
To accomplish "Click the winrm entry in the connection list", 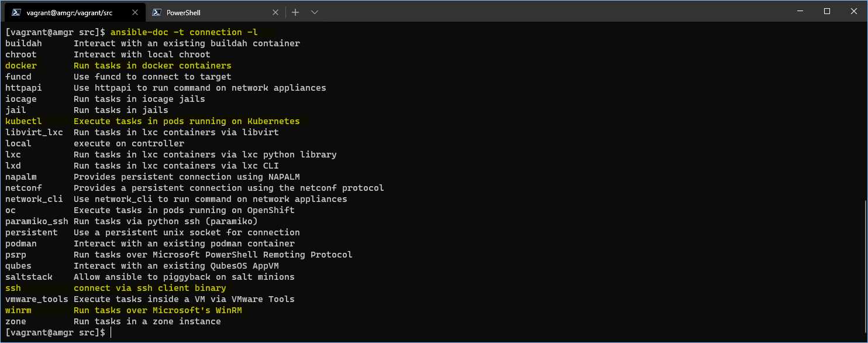I will (18, 310).
